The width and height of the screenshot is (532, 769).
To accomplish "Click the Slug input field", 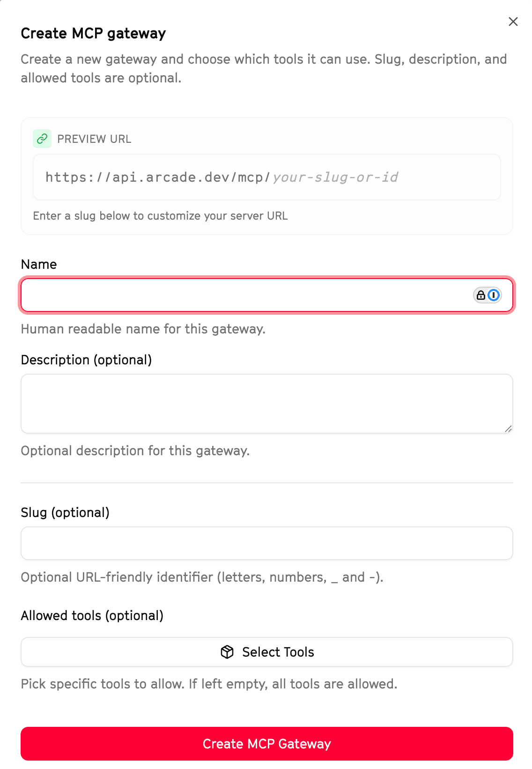I will pos(266,542).
